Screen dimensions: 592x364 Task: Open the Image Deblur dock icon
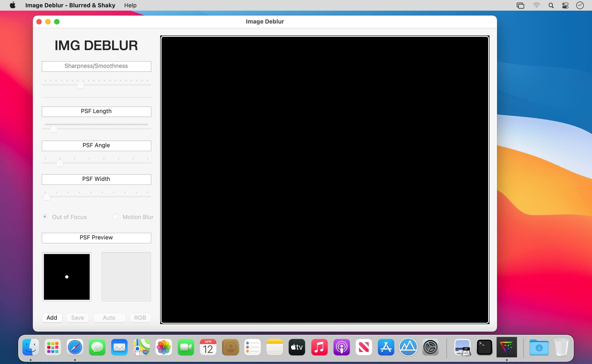click(x=507, y=347)
